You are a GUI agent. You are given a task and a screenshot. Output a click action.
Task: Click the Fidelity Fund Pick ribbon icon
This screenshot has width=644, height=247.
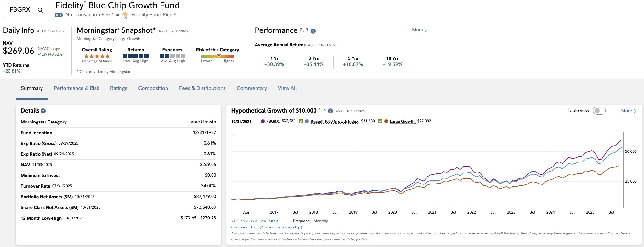125,15
